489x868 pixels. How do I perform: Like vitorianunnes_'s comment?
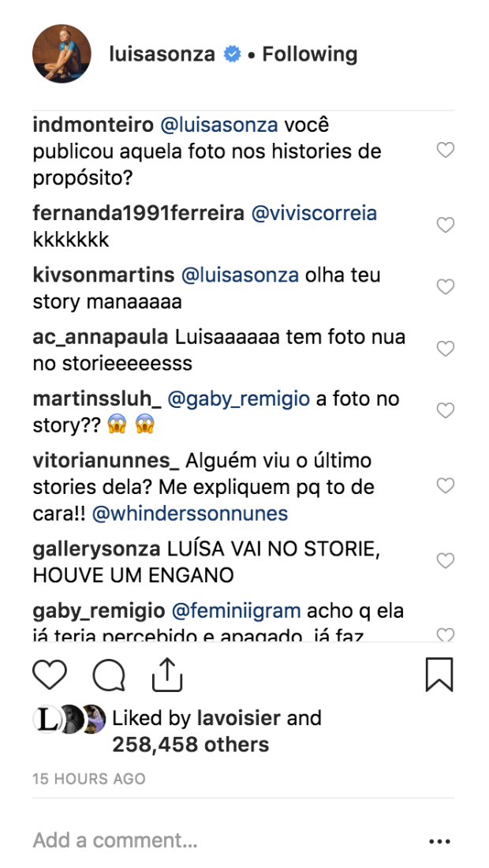pyautogui.click(x=446, y=485)
